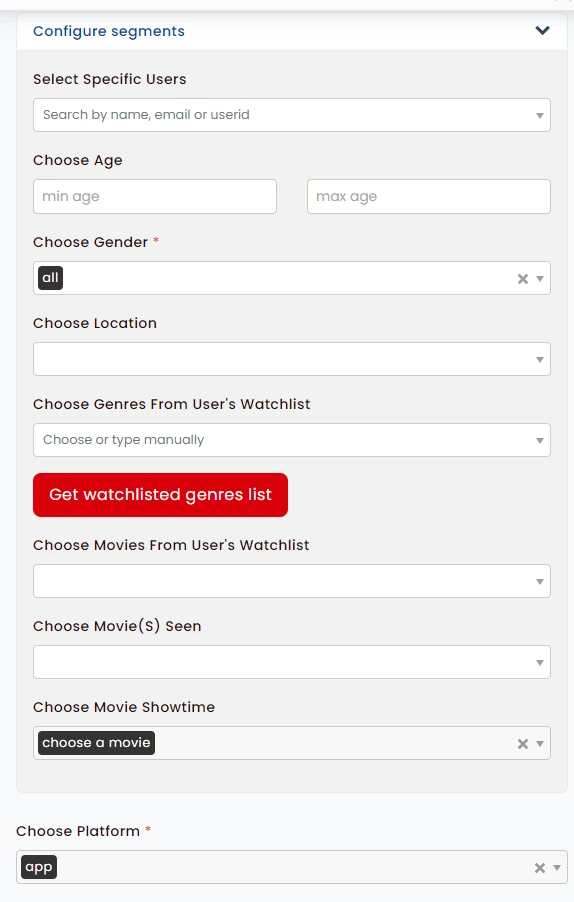
Task: Click the Configure segments header title
Action: (x=109, y=31)
